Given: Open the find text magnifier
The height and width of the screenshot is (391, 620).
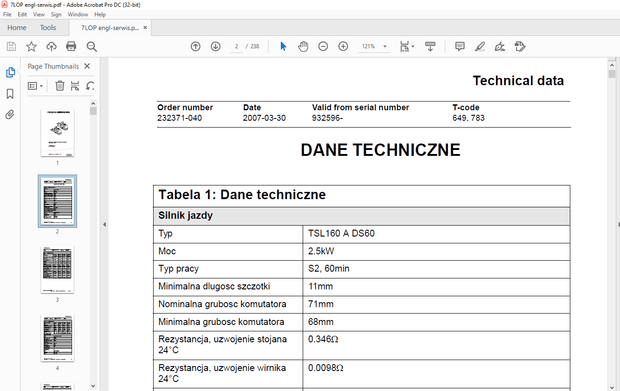Looking at the screenshot, I should coord(92,47).
